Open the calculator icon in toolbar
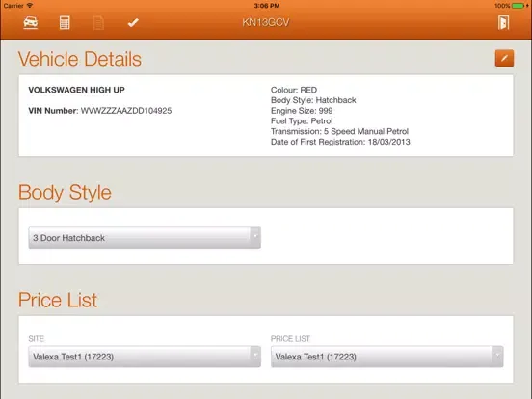The width and height of the screenshot is (532, 399). coord(65,23)
